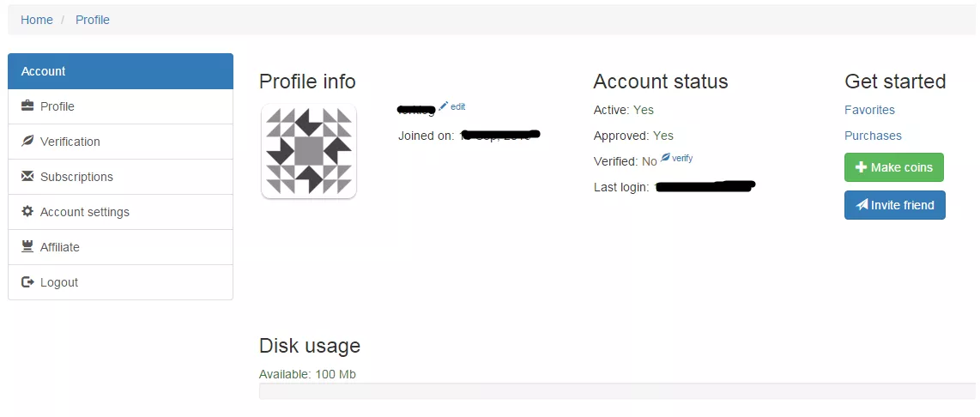Click the briefcase icon beside Profile
This screenshot has width=980, height=417.
[x=27, y=106]
